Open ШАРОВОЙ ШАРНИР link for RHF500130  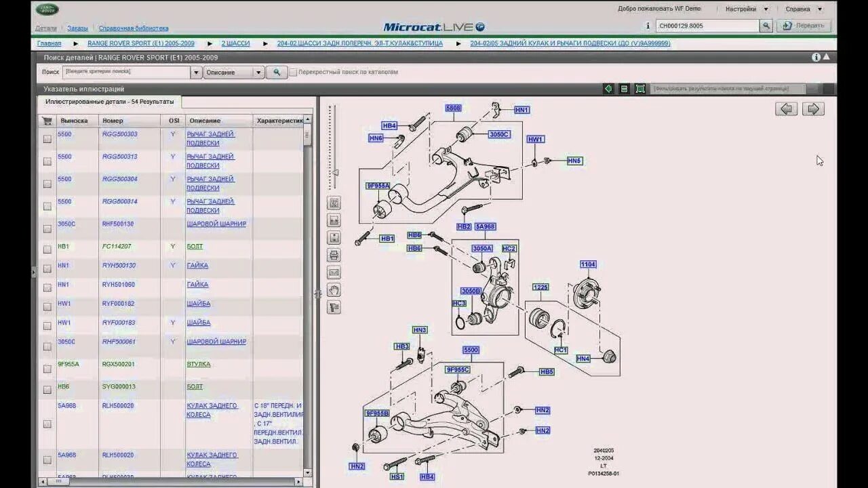(216, 224)
